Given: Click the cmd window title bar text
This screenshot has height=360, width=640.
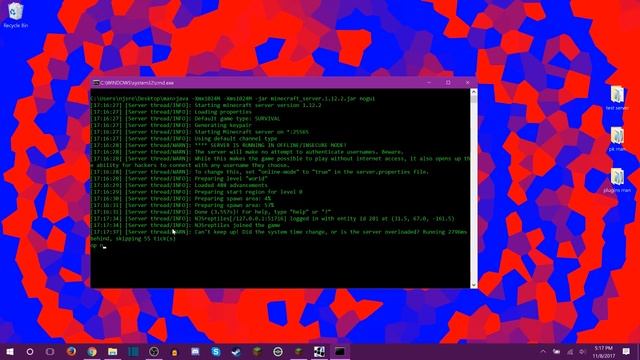Looking at the screenshot, I should pos(137,83).
